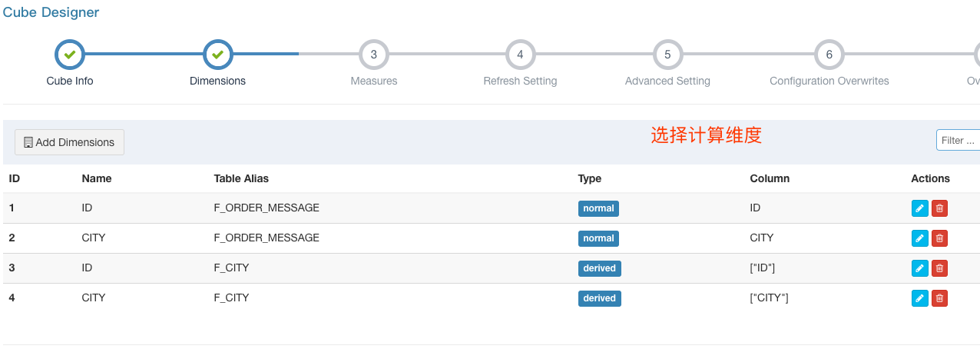This screenshot has width=980, height=359.
Task: Click the Table Alias column header
Action: 241,178
